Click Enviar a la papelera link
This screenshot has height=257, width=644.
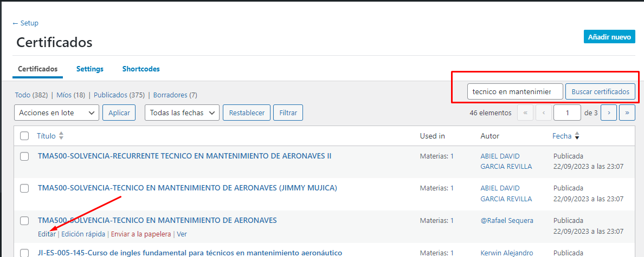(x=141, y=234)
